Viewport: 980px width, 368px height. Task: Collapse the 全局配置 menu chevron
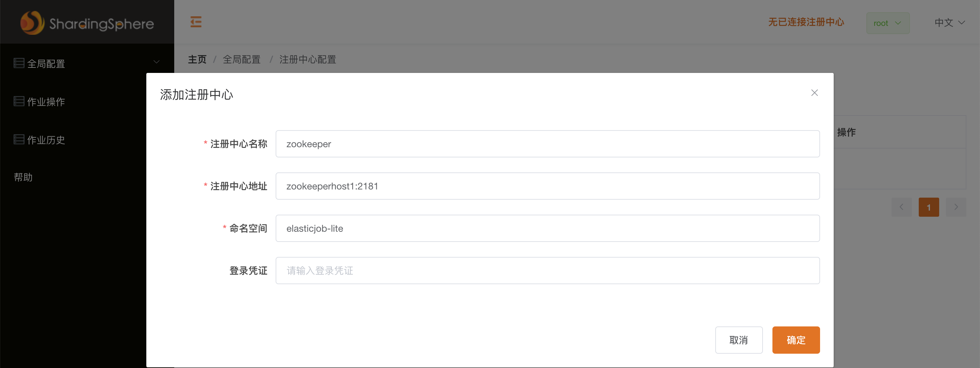tap(156, 62)
